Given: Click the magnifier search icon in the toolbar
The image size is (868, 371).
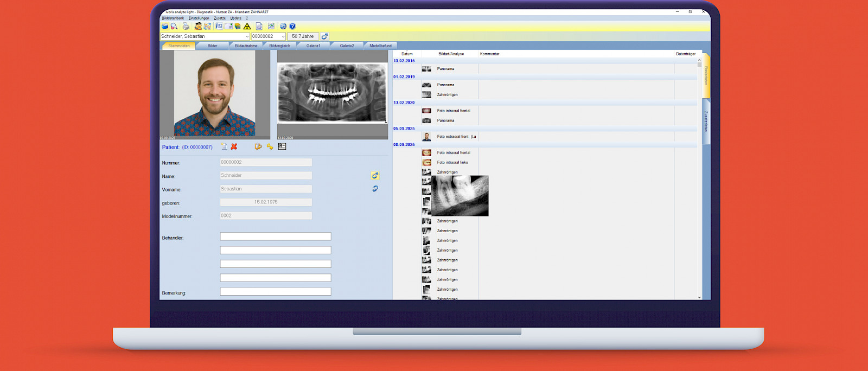Looking at the screenshot, I should pyautogui.click(x=174, y=26).
